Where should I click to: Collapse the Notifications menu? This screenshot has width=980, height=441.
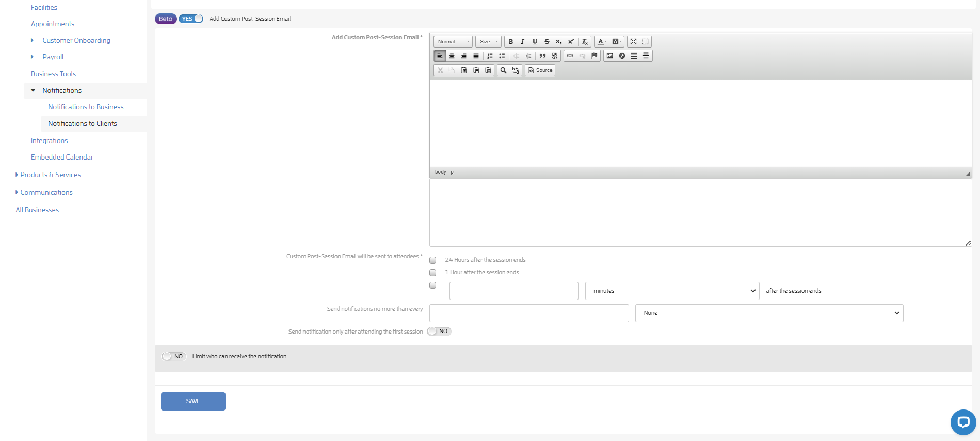tap(33, 90)
